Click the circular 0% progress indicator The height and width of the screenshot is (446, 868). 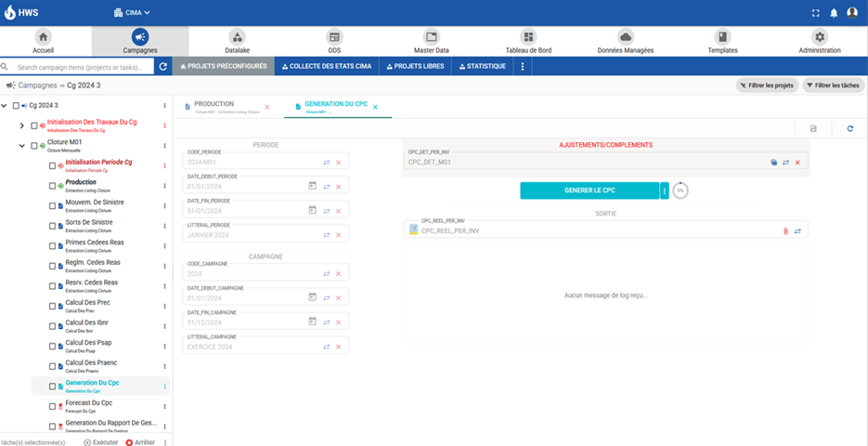(x=680, y=190)
